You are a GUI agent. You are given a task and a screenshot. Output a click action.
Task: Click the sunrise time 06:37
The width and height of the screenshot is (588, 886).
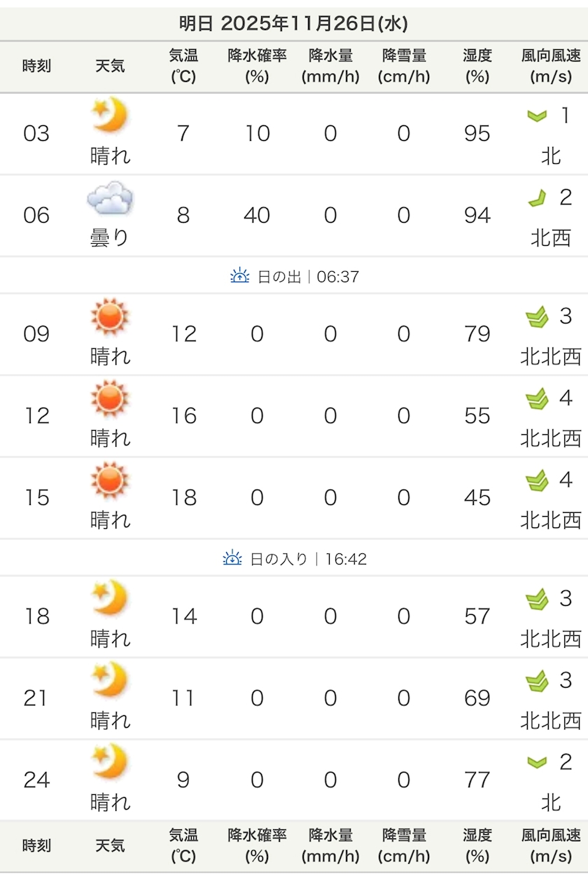tap(338, 277)
